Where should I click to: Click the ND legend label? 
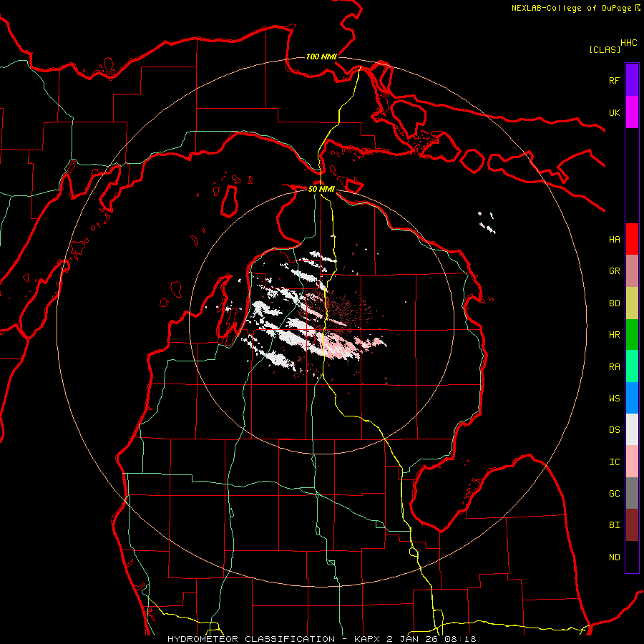[x=614, y=557]
